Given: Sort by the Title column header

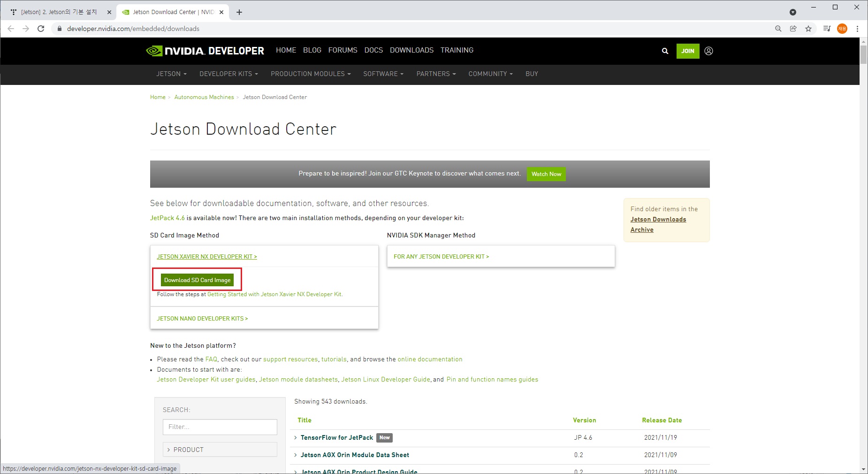Looking at the screenshot, I should tap(305, 420).
